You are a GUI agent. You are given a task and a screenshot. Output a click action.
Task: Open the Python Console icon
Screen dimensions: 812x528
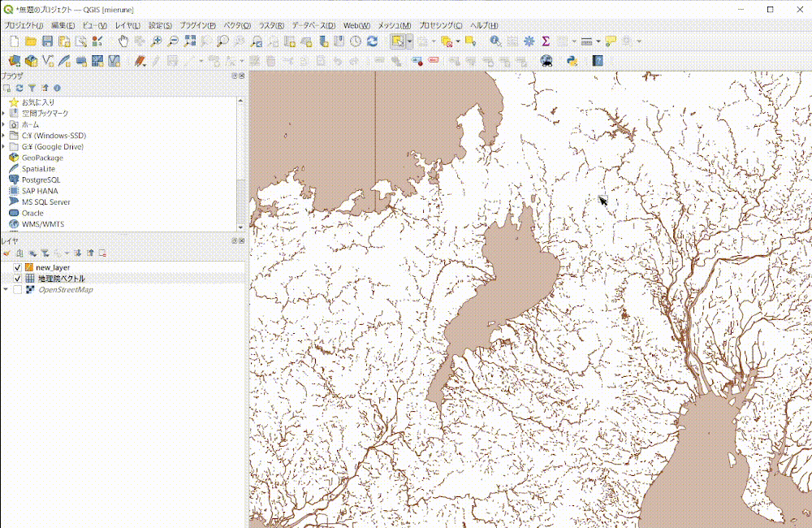click(572, 61)
